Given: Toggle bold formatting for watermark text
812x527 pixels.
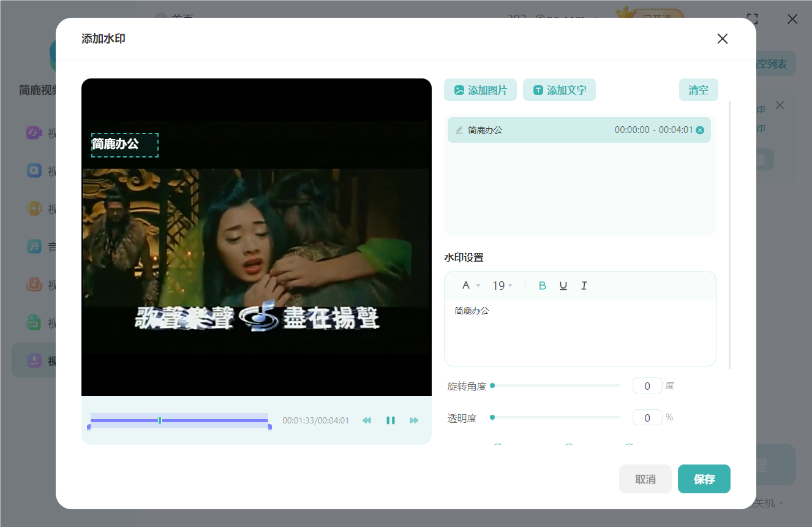Looking at the screenshot, I should coord(542,286).
